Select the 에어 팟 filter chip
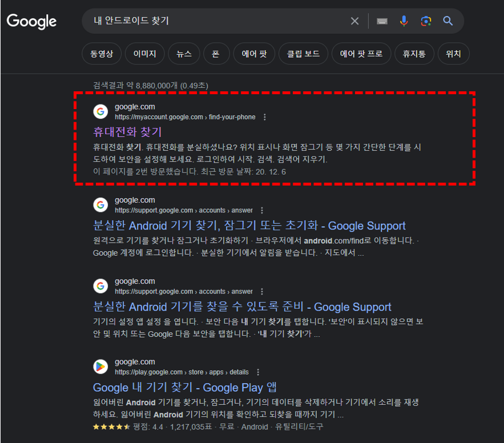The width and height of the screenshot is (504, 443). [x=254, y=54]
